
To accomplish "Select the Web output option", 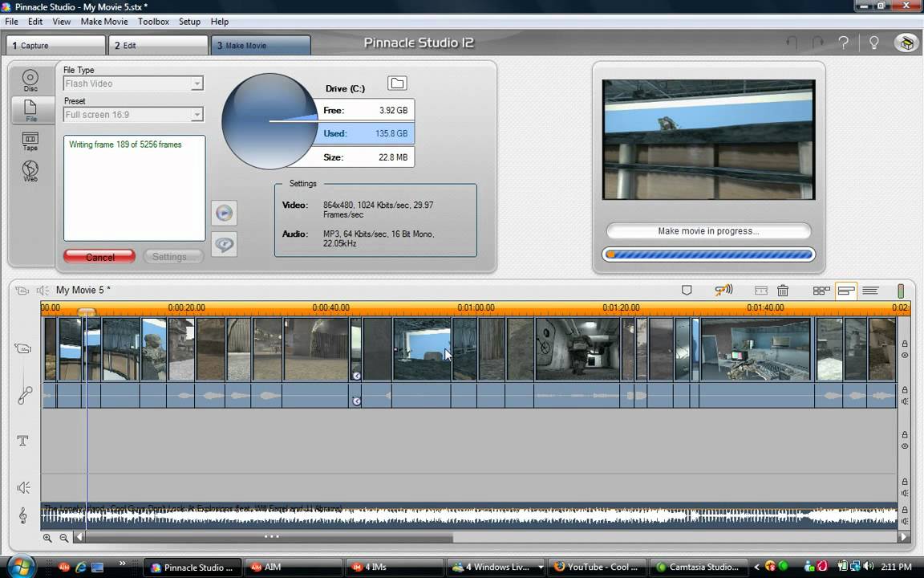I will 30,171.
